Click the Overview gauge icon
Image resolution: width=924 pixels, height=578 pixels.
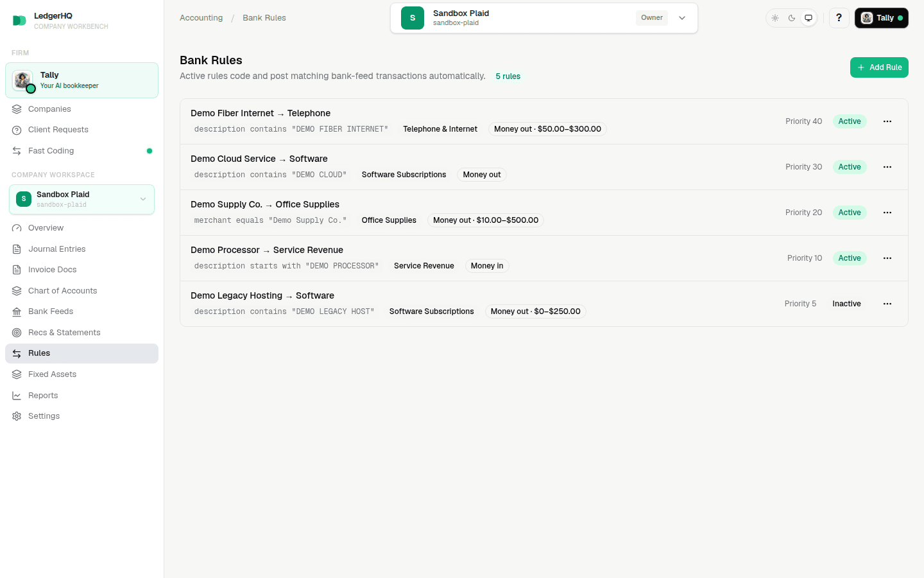tap(17, 228)
